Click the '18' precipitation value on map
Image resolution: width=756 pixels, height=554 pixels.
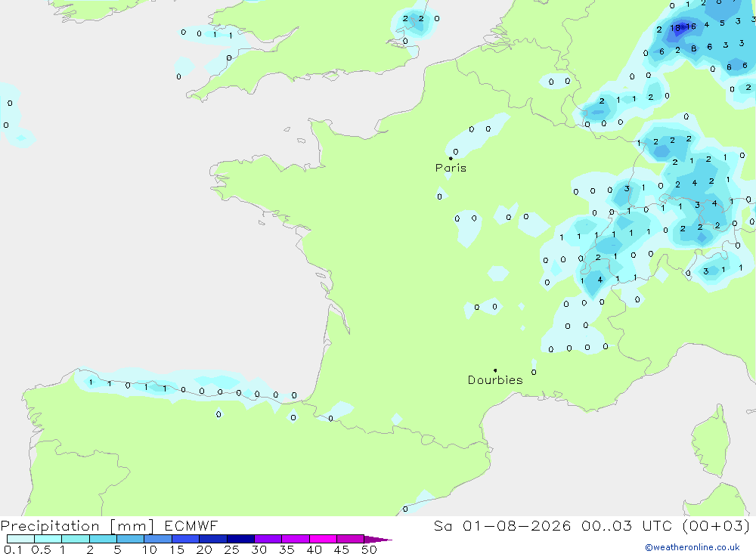pyautogui.click(x=675, y=28)
